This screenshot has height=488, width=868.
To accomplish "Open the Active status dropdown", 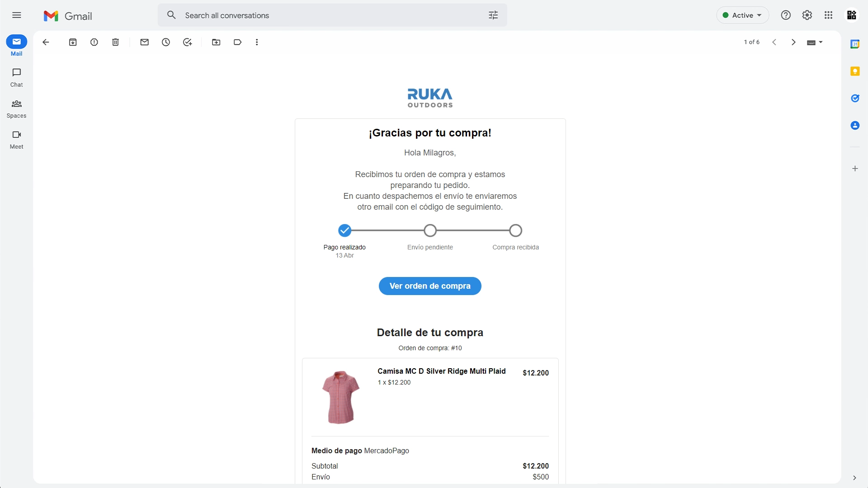I will (742, 15).
